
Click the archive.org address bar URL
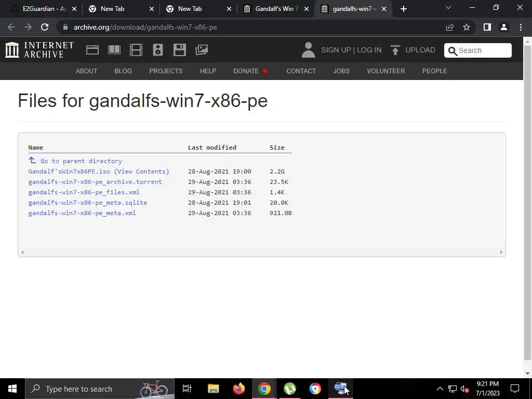(x=145, y=27)
